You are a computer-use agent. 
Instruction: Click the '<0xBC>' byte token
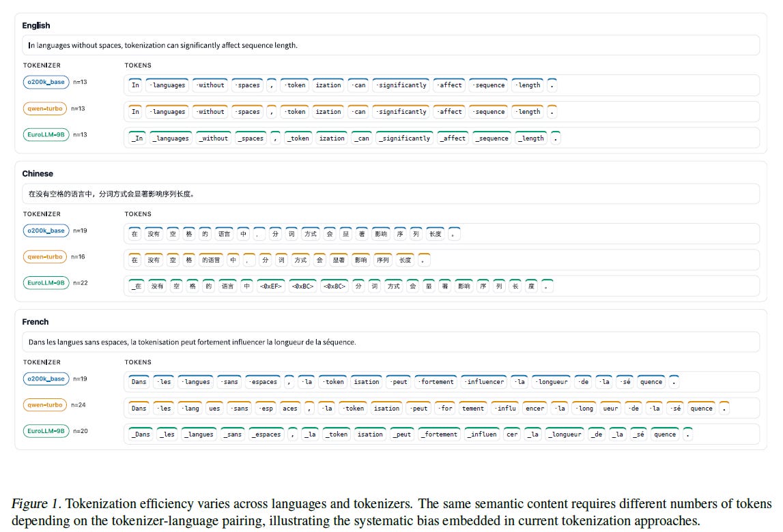(302, 286)
